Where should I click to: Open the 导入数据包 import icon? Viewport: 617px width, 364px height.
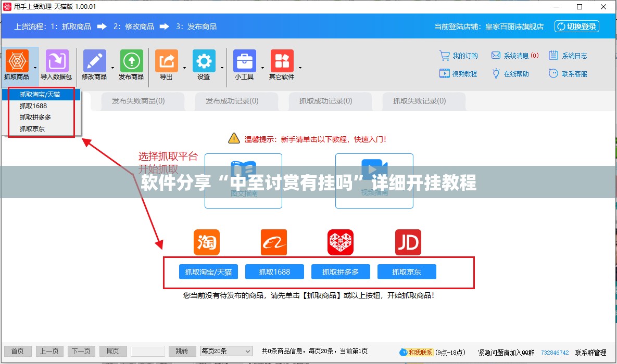tap(57, 61)
